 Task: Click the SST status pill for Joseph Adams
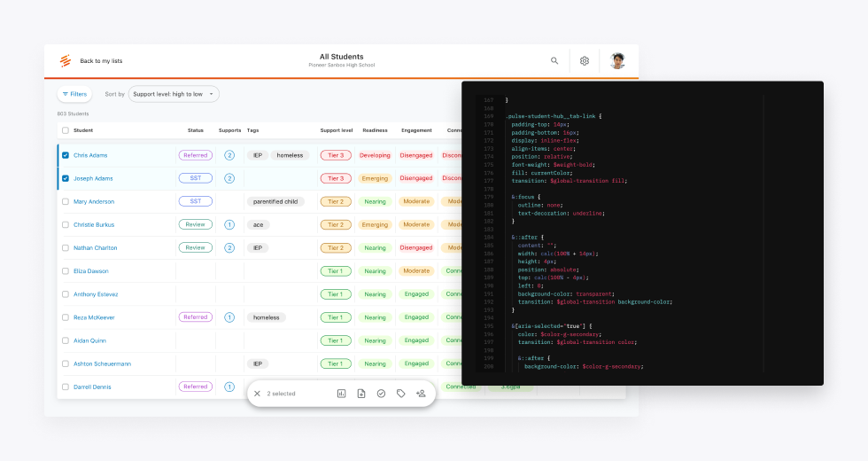pyautogui.click(x=196, y=178)
